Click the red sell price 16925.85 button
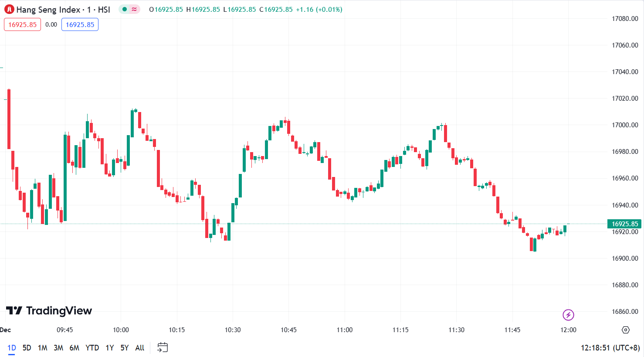 [22, 24]
